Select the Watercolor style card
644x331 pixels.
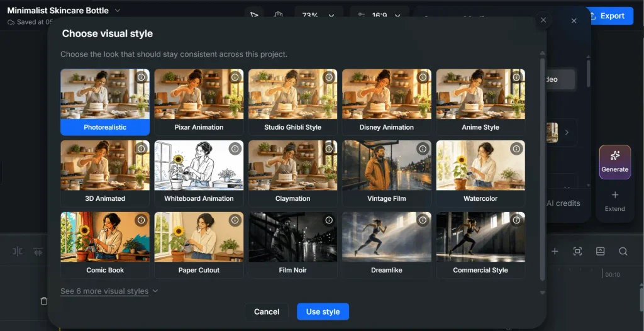click(x=480, y=174)
